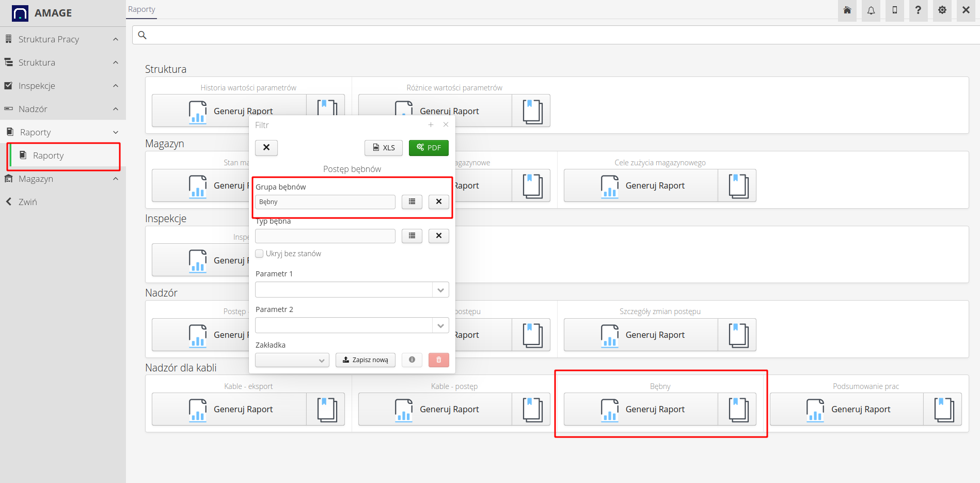
Task: Click the bookmark info icon
Action: point(412,360)
